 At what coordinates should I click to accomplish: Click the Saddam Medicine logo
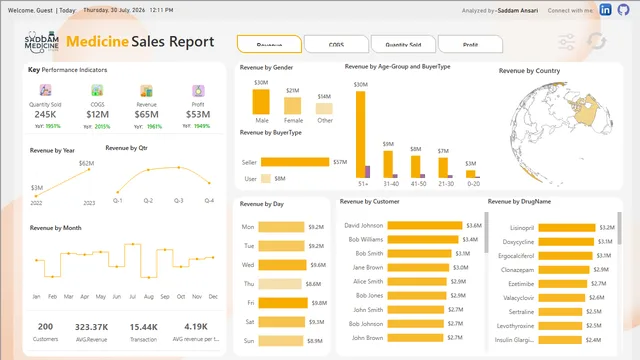coord(42,42)
